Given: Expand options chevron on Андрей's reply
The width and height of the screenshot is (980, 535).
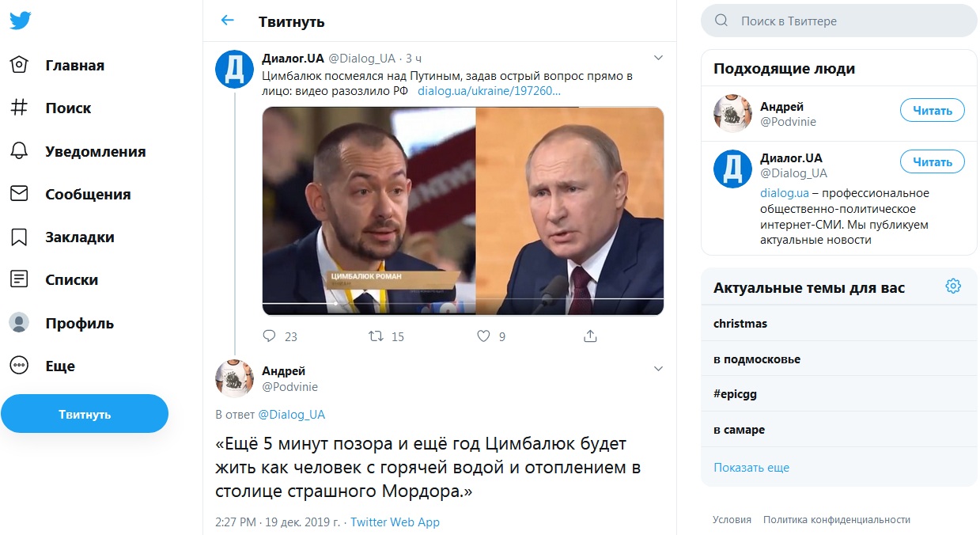Looking at the screenshot, I should (658, 369).
